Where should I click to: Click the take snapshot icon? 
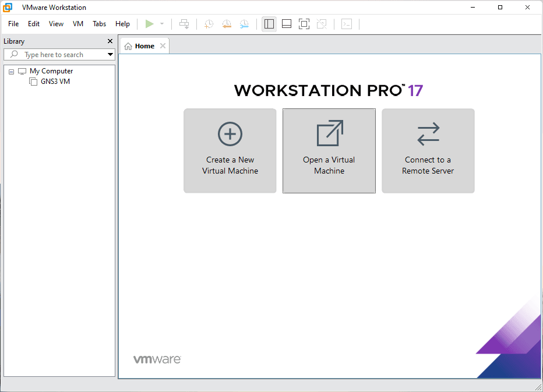pyautogui.click(x=209, y=24)
